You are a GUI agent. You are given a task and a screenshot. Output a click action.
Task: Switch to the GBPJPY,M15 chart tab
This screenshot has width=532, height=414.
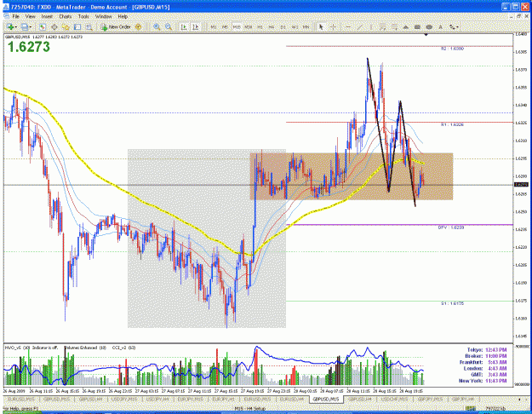[430, 399]
